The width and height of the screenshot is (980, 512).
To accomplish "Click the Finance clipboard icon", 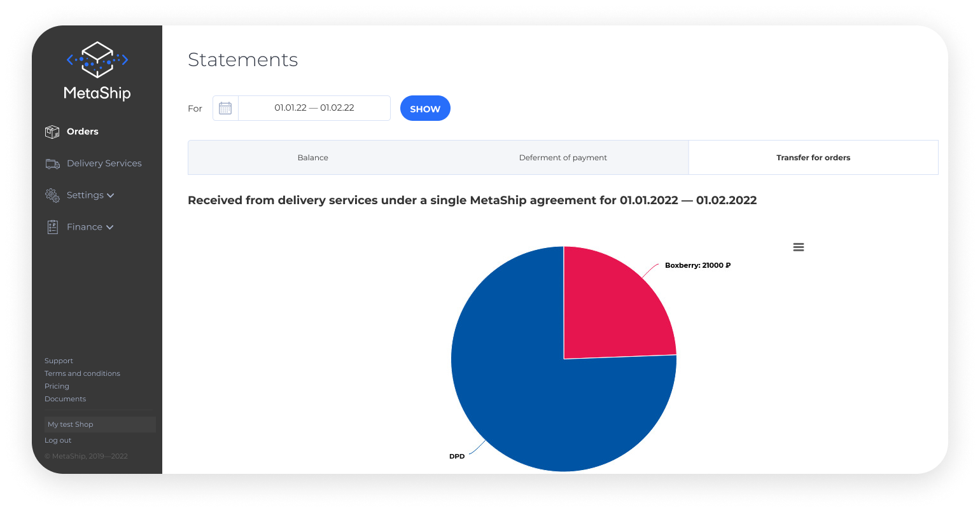I will tap(52, 227).
